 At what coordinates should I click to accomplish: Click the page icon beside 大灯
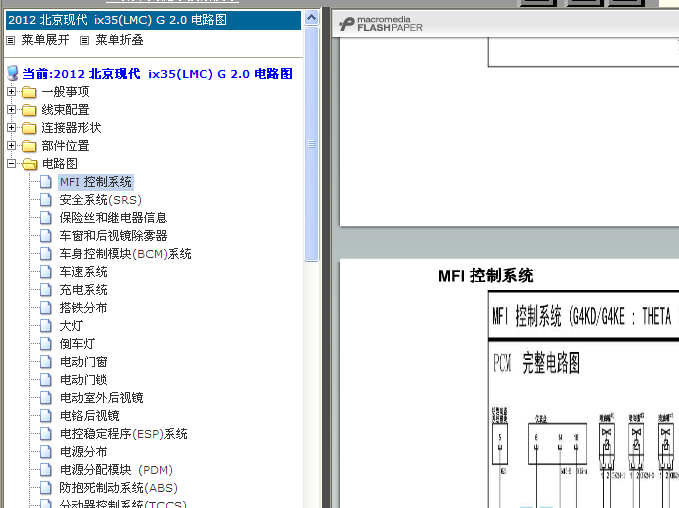coord(45,326)
